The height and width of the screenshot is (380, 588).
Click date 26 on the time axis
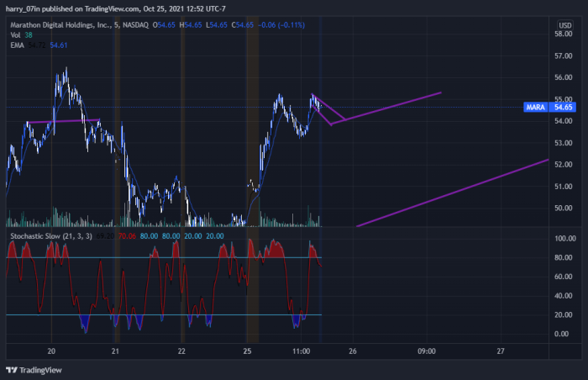(x=353, y=351)
